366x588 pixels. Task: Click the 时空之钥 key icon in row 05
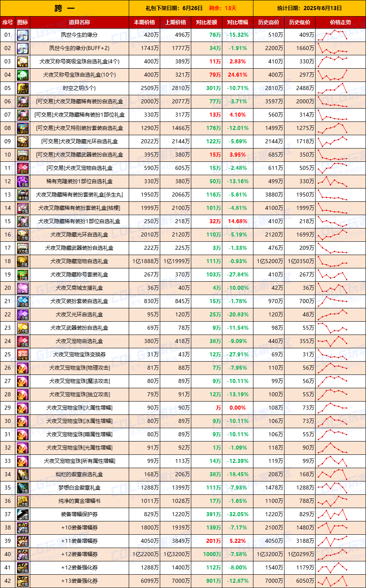[x=23, y=88]
